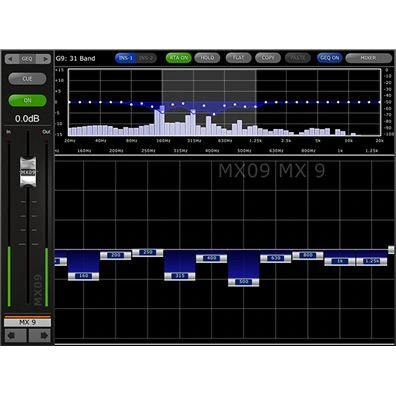Enable the CUE button
Viewport: 396px width, 396px height.
point(27,79)
